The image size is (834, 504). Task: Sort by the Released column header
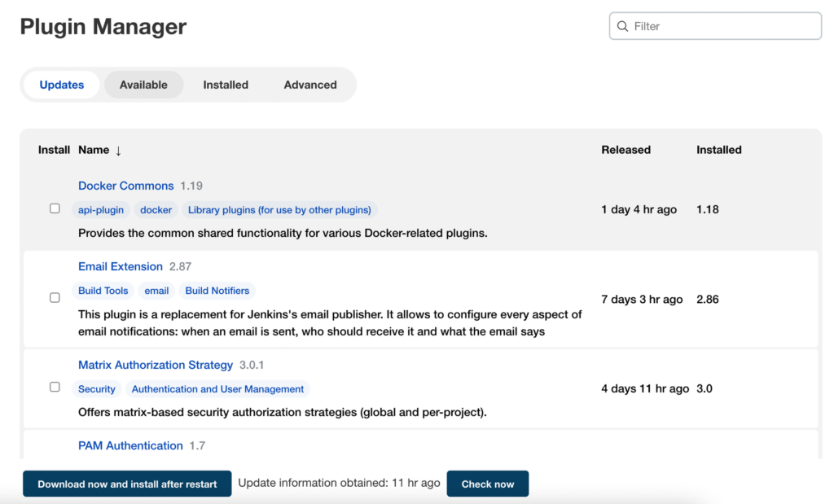(x=626, y=150)
